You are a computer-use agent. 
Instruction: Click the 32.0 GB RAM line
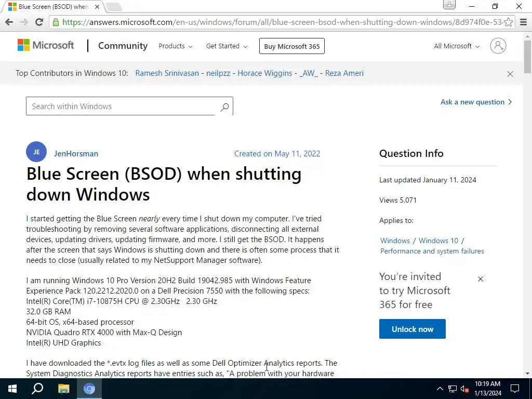[x=48, y=312]
